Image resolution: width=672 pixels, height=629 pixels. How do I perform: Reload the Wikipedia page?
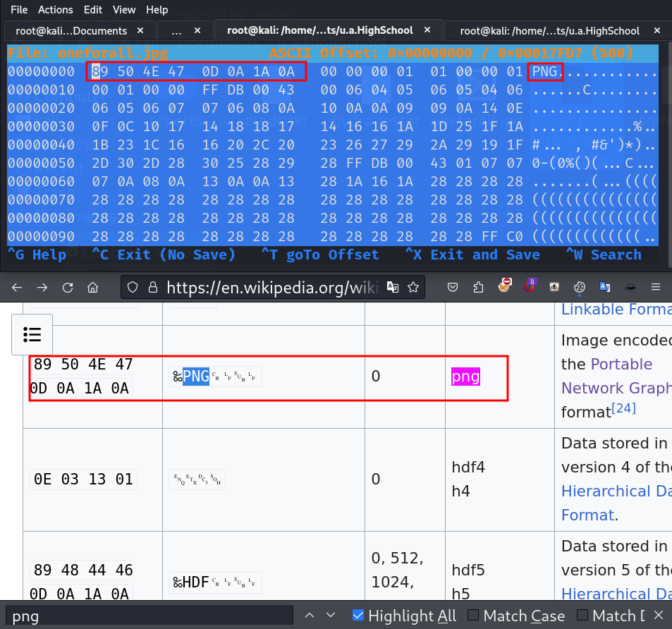pos(68,287)
